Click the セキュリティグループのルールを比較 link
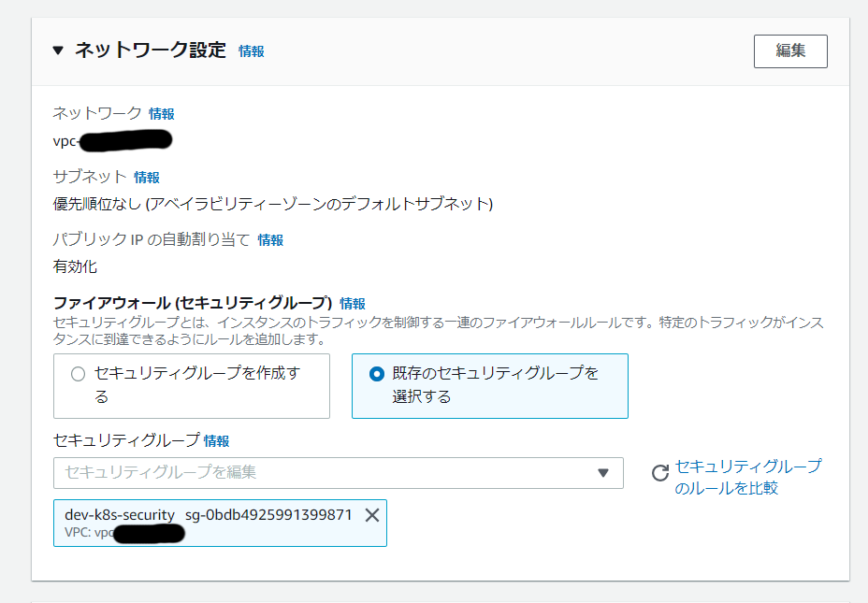This screenshot has height=603, width=868. pos(747,477)
